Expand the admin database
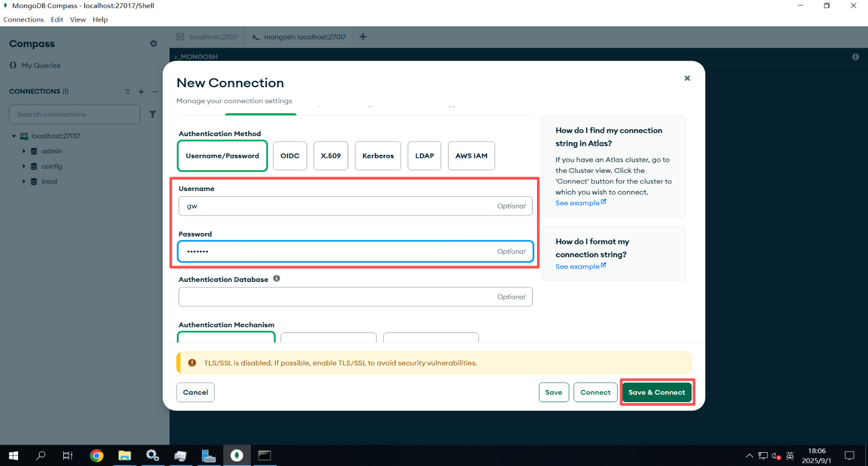868x466 pixels. pos(24,152)
